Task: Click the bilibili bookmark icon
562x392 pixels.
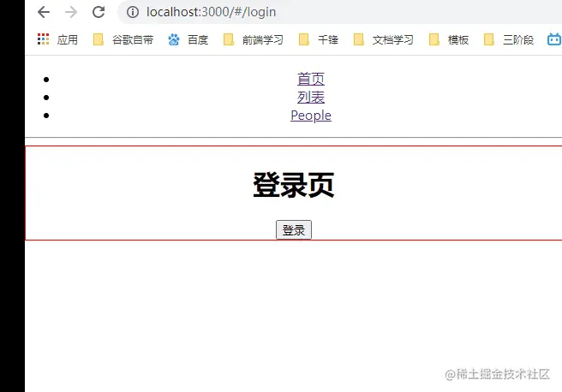Action: point(554,39)
